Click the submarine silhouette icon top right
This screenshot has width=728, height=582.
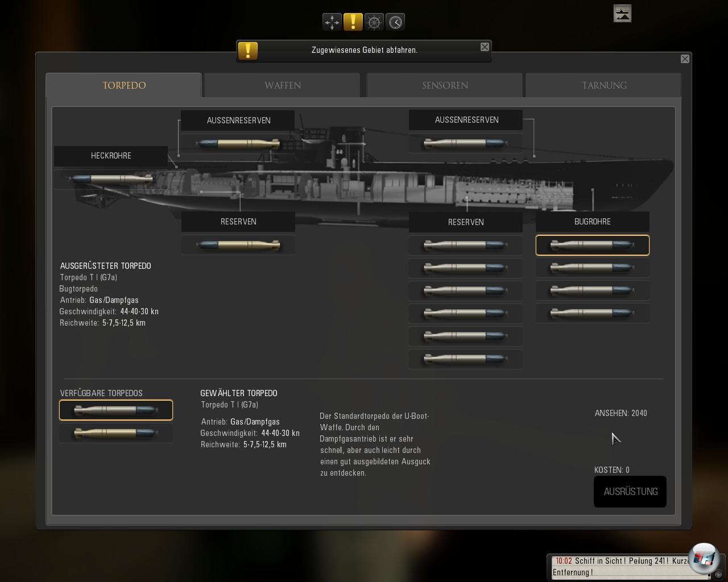click(x=622, y=14)
